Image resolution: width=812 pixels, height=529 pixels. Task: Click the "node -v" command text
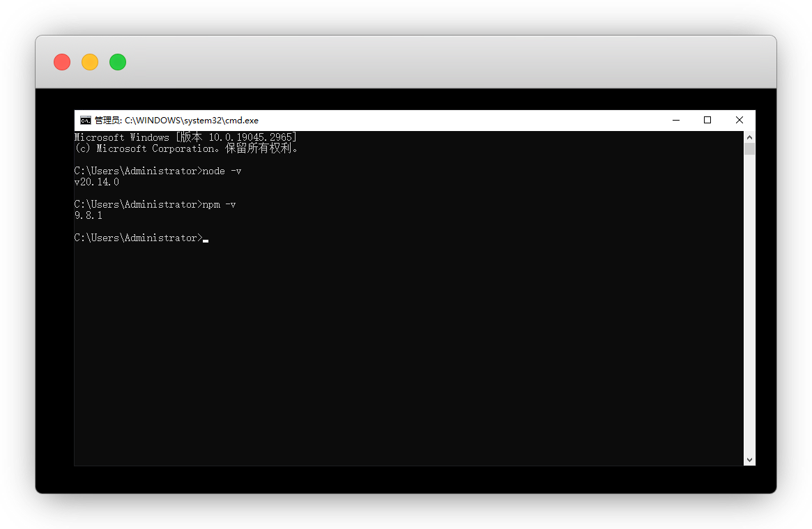pos(222,171)
